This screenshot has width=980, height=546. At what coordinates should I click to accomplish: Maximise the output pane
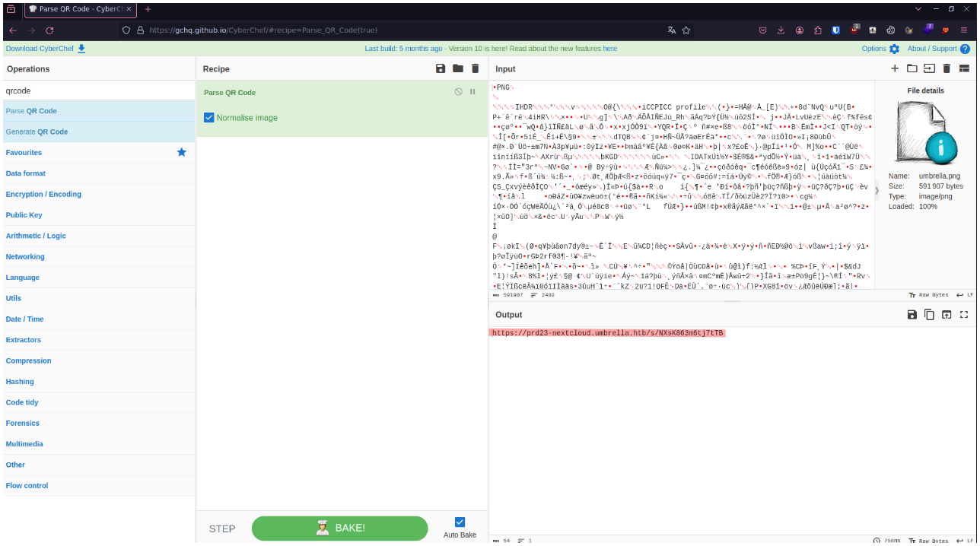[964, 315]
